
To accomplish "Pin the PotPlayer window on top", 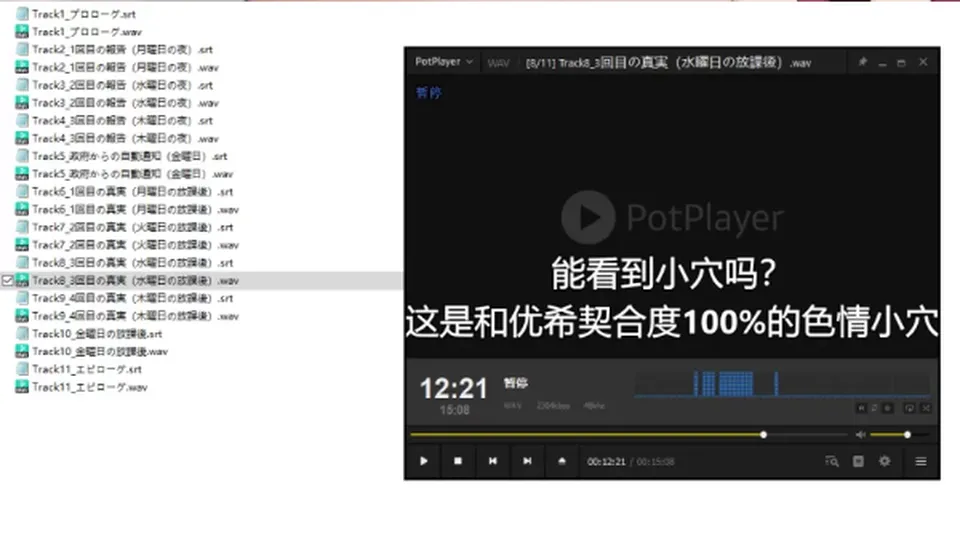I will coord(863,62).
